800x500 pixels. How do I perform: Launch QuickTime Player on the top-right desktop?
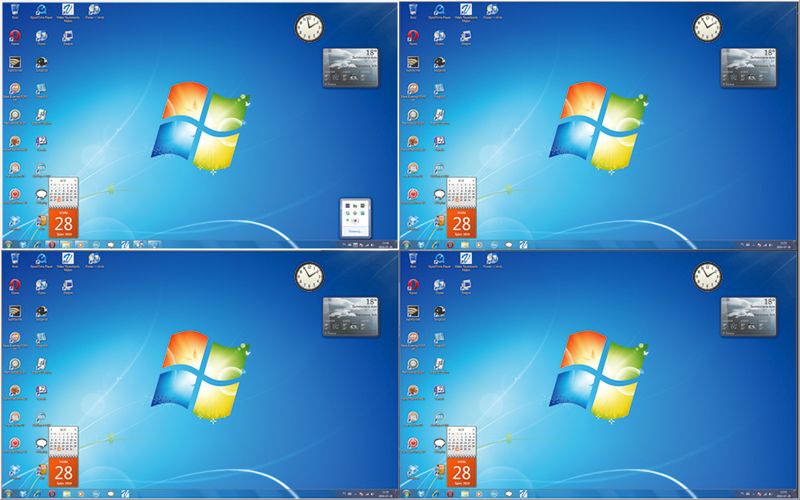click(439, 11)
